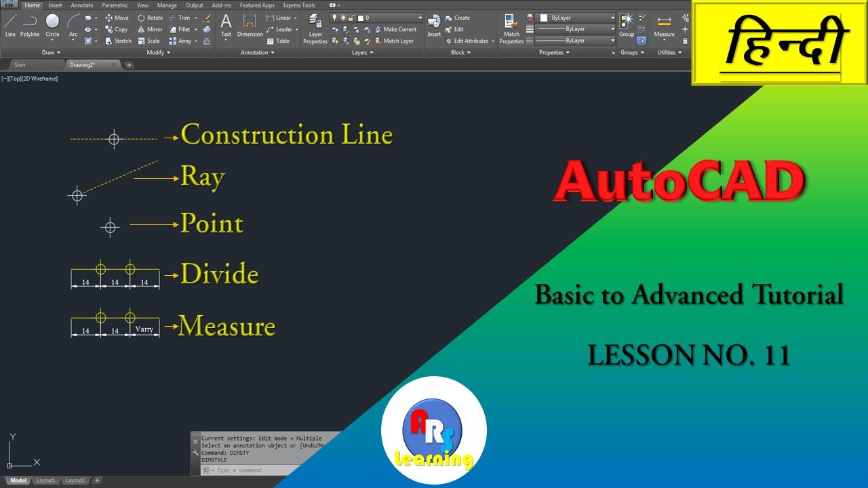This screenshot has height=488, width=868.
Task: Click the Fillet tool
Action: click(x=180, y=29)
